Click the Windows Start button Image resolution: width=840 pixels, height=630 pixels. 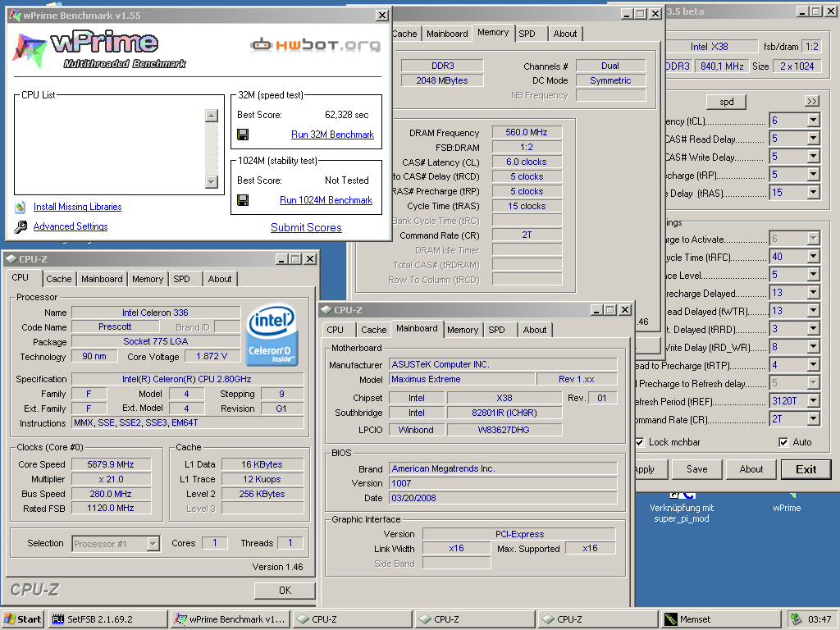click(22, 619)
